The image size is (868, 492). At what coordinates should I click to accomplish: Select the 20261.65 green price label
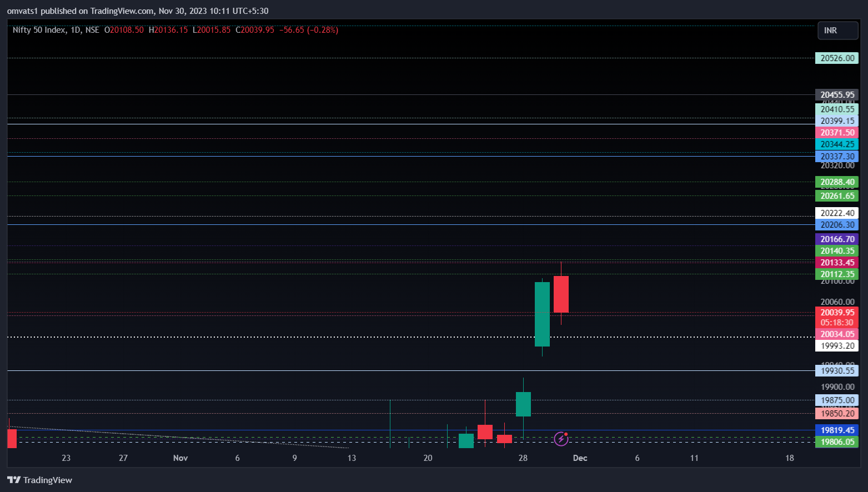click(837, 196)
